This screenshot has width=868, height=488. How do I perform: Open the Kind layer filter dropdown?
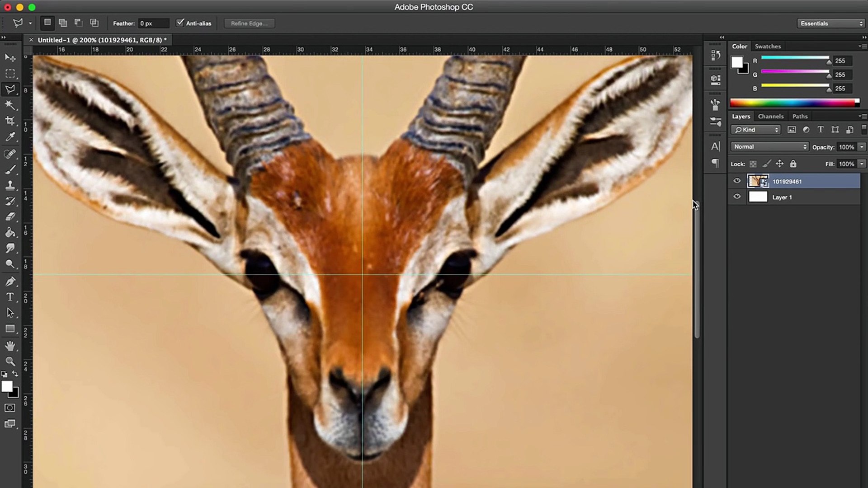(x=756, y=130)
